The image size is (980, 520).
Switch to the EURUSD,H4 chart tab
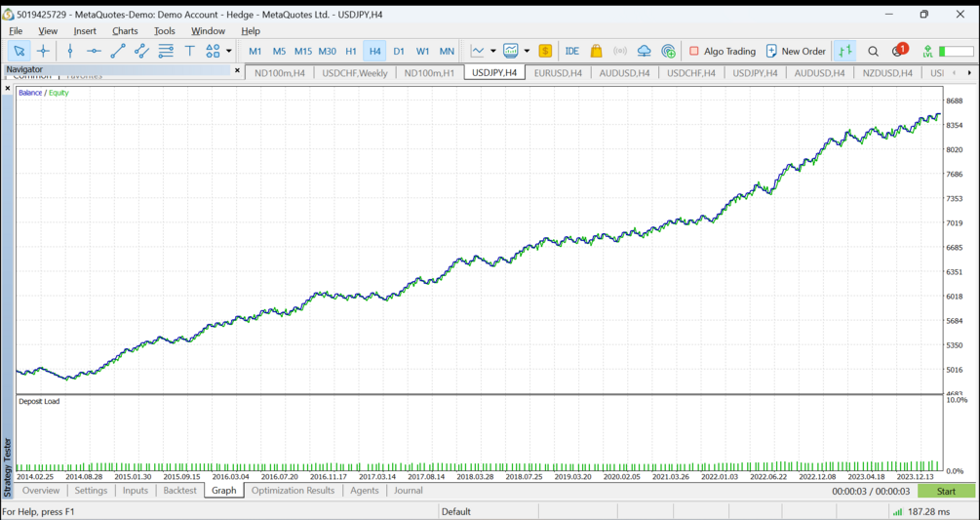tap(558, 73)
